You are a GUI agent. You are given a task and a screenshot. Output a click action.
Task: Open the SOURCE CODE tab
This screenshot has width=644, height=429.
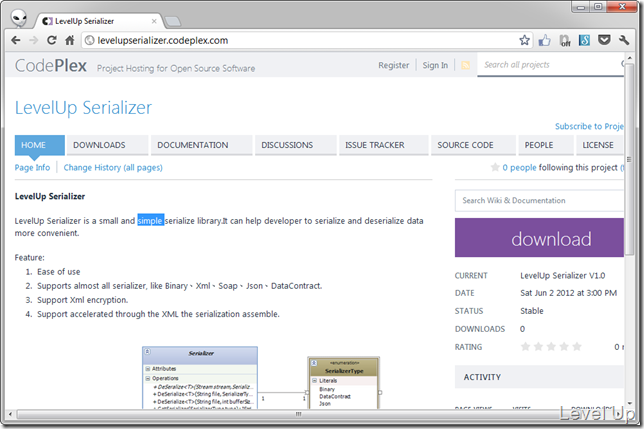(x=473, y=145)
